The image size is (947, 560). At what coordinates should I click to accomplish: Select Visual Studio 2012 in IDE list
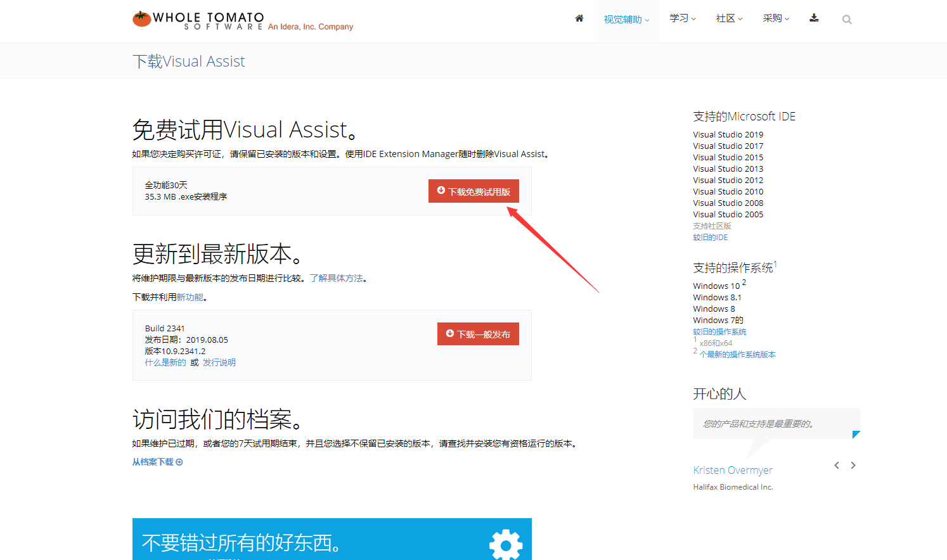coord(728,180)
